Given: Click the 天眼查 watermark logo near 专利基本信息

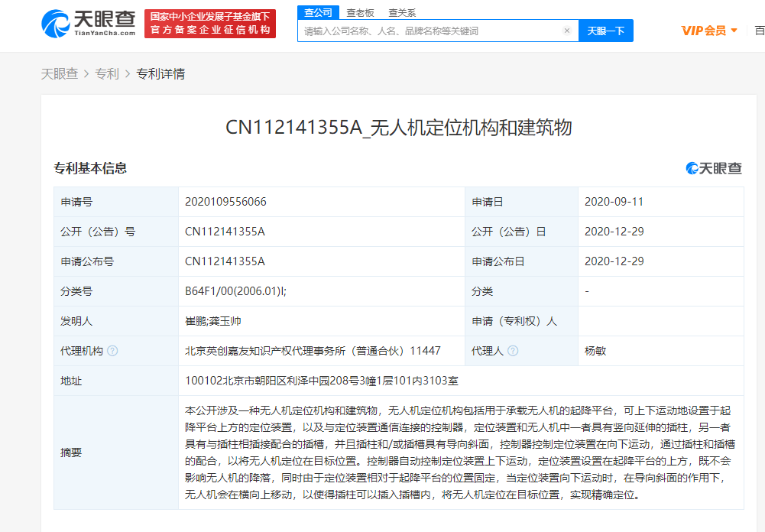Looking at the screenshot, I should tap(714, 168).
